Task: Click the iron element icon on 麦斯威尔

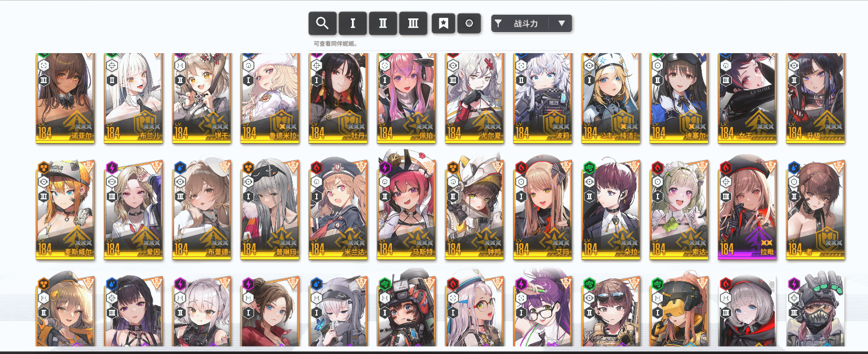Action: 44,168
